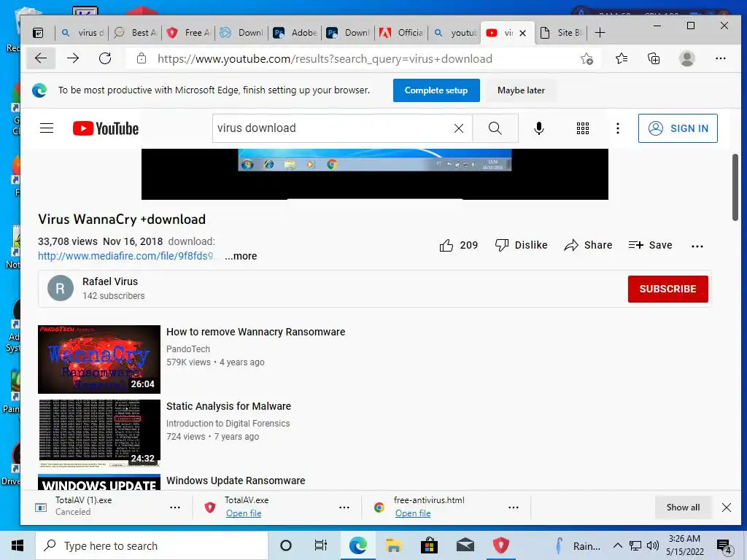Show hidden tray icons chevron
This screenshot has width=747, height=560.
(x=617, y=545)
